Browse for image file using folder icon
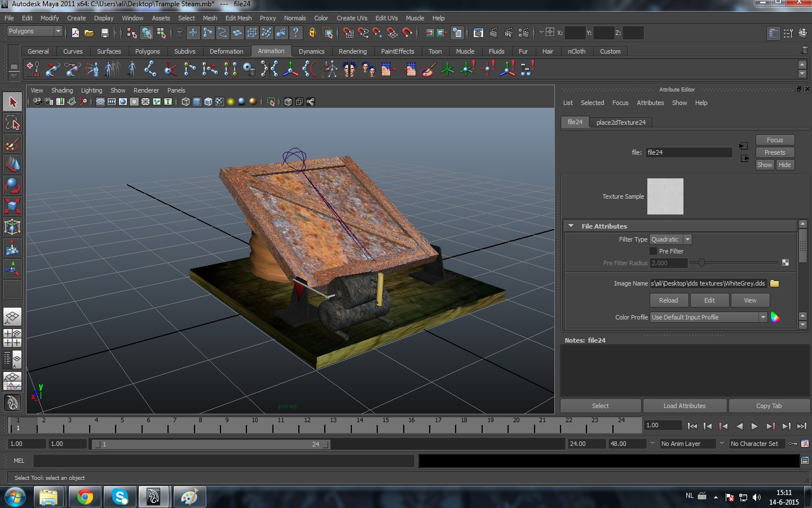Viewport: 812px width, 508px height. [x=774, y=283]
